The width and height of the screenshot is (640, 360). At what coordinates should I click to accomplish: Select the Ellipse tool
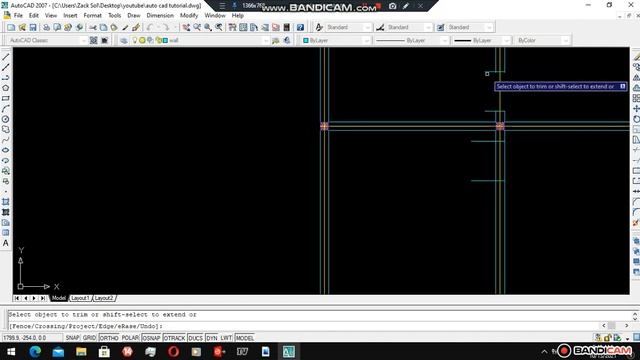[6, 150]
